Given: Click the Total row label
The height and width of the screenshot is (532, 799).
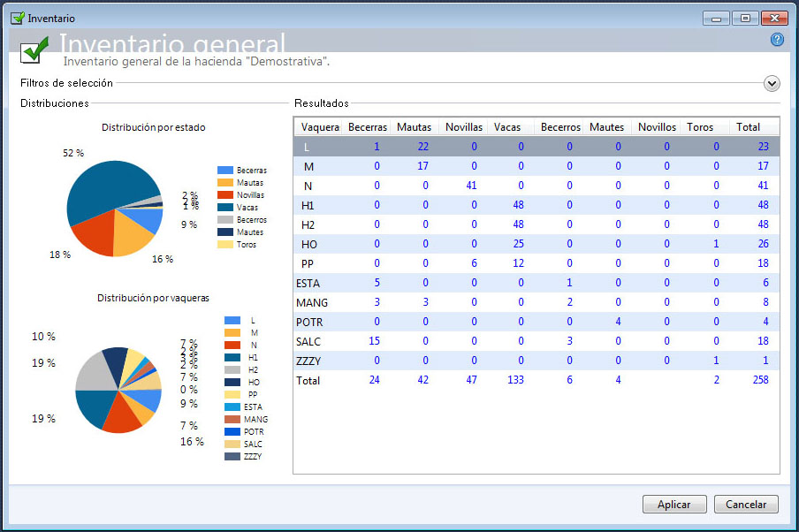Looking at the screenshot, I should (x=308, y=380).
